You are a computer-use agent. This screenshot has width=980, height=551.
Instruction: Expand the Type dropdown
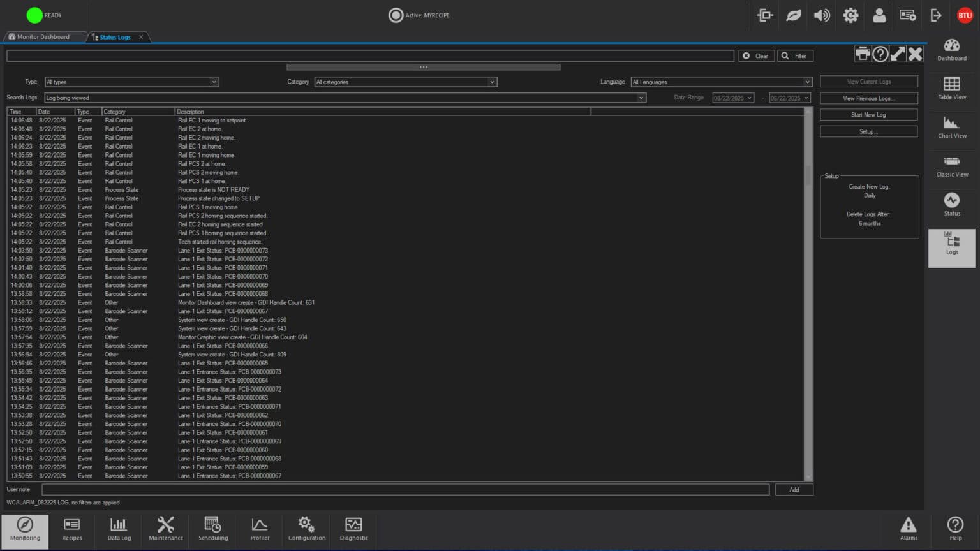pos(214,82)
